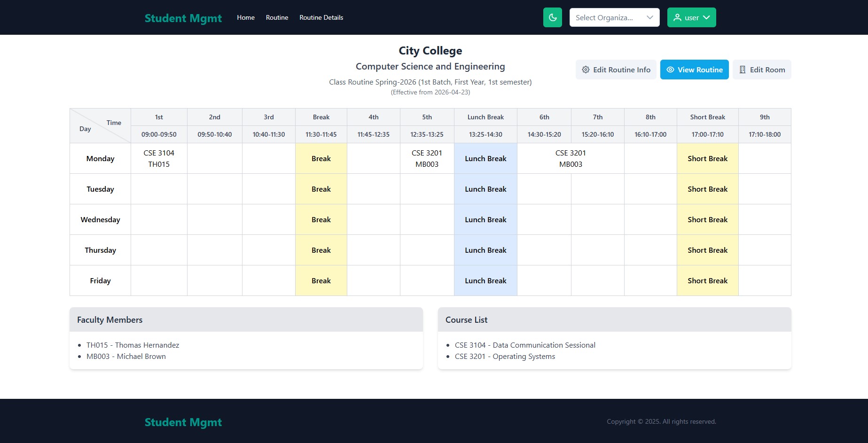
Task: Select the Monday 5th period CSE 3201 cell
Action: [x=427, y=158]
